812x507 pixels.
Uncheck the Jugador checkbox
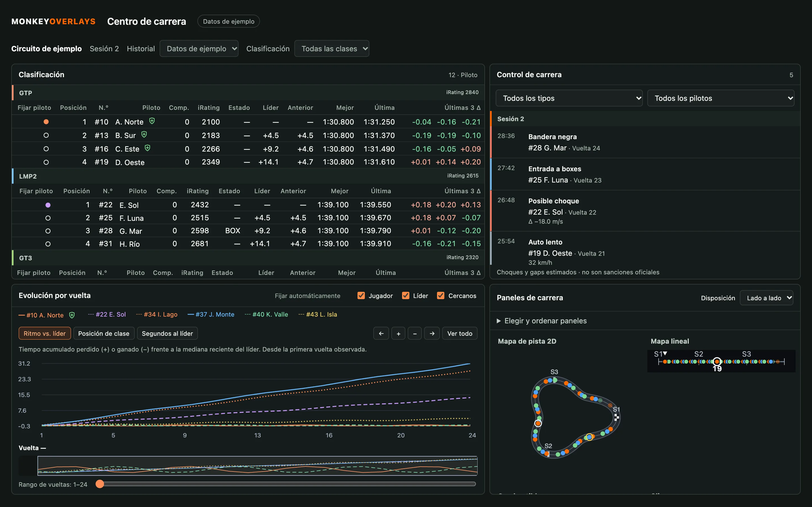(361, 295)
